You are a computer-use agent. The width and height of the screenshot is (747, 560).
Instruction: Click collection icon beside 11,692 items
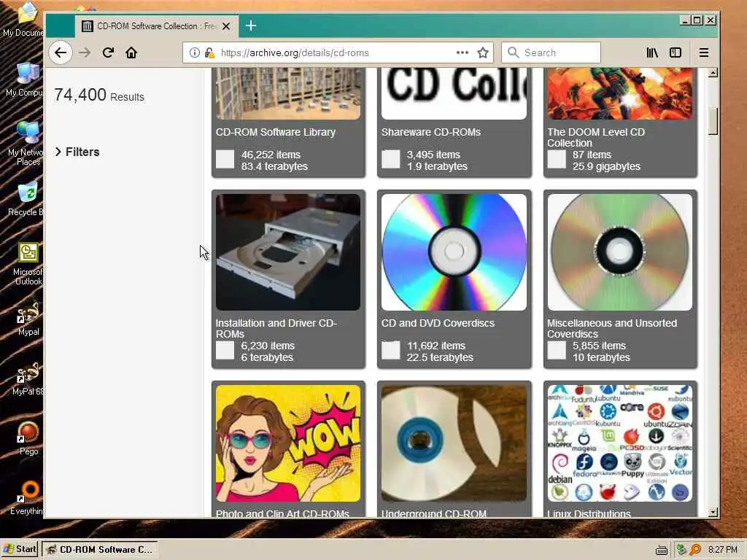tap(391, 351)
